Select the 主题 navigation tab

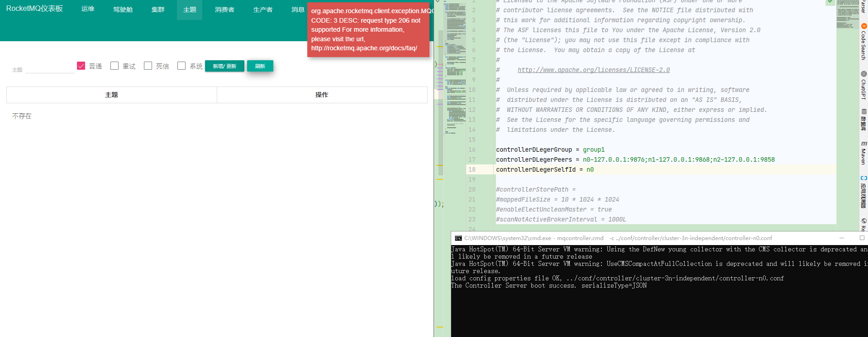pyautogui.click(x=190, y=10)
